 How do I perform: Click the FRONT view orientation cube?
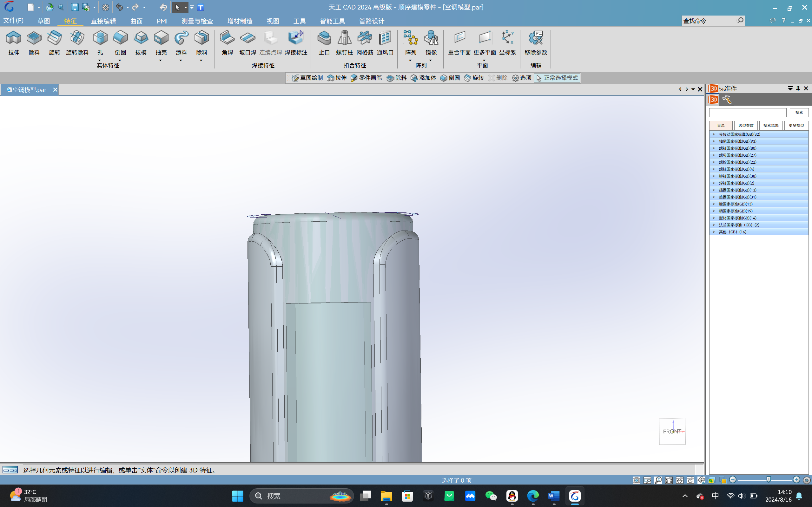(x=672, y=431)
